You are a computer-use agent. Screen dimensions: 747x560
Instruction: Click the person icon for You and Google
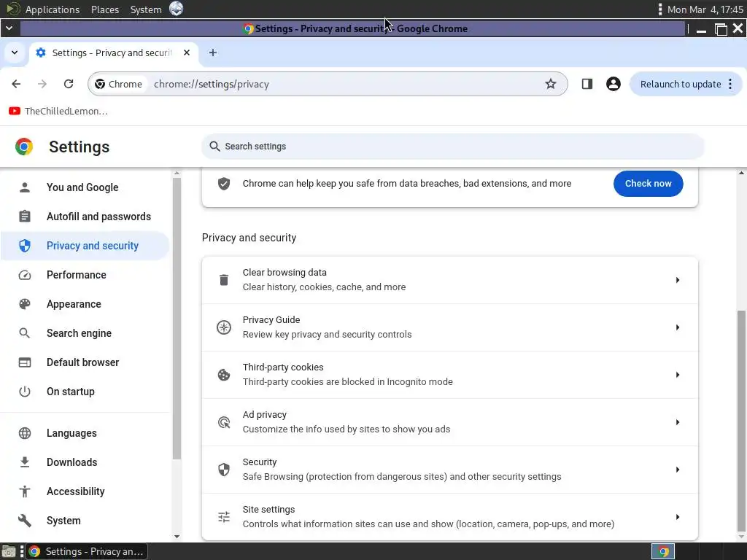click(x=24, y=187)
